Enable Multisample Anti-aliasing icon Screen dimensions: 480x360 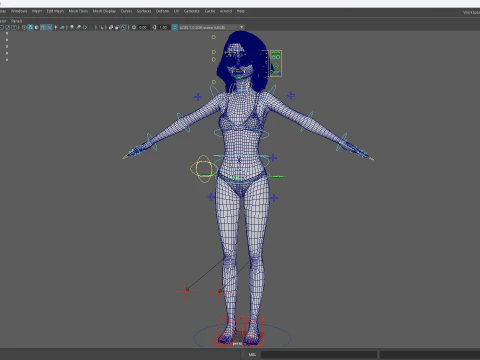pyautogui.click(x=85, y=27)
